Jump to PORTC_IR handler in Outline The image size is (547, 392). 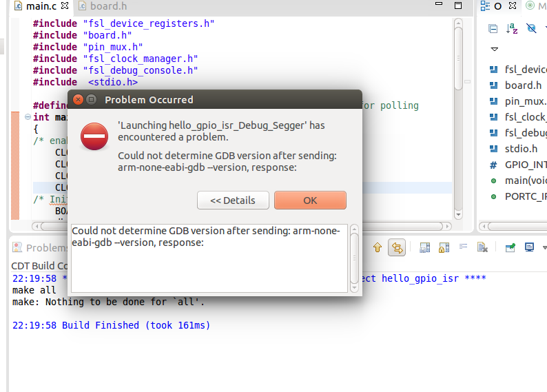pos(518,197)
